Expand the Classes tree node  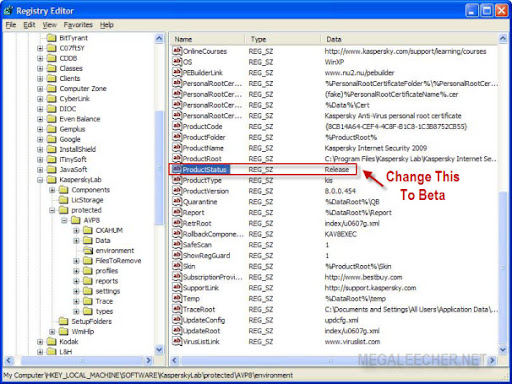pos(40,68)
